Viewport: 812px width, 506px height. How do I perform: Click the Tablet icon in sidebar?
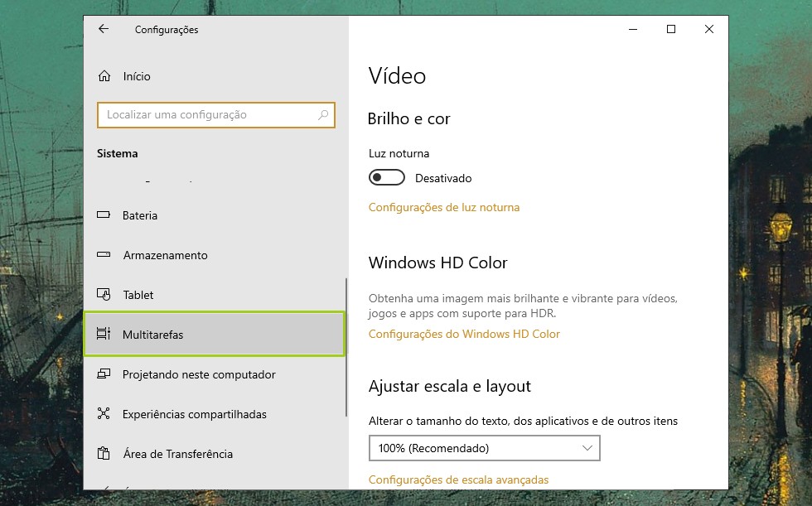pos(104,295)
